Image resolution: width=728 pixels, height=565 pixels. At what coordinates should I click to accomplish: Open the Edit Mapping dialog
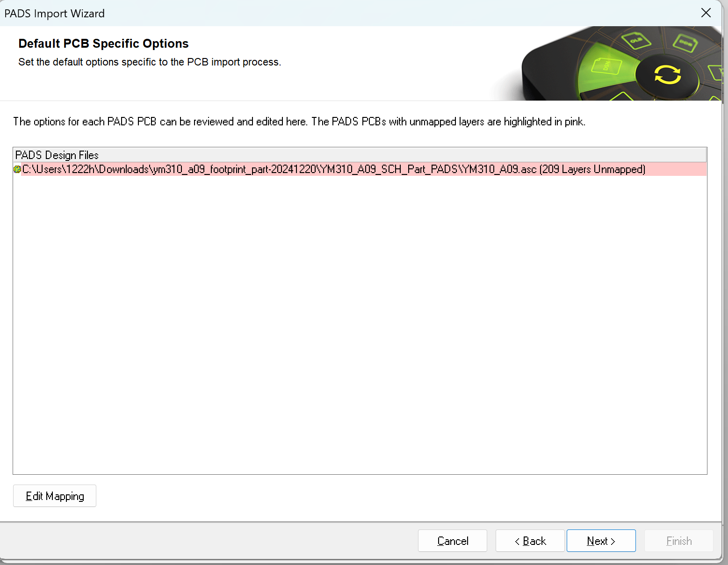55,496
